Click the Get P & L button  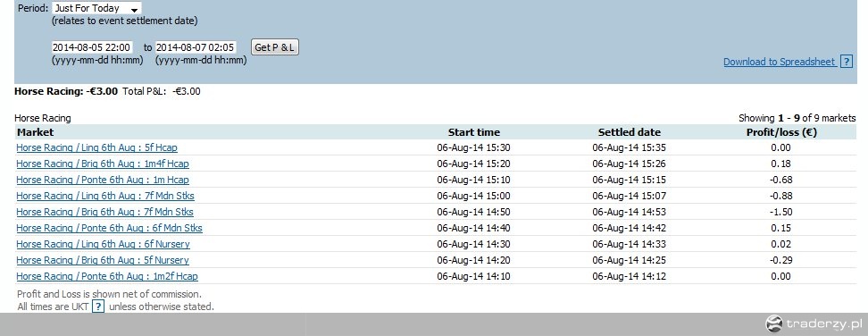tap(274, 47)
